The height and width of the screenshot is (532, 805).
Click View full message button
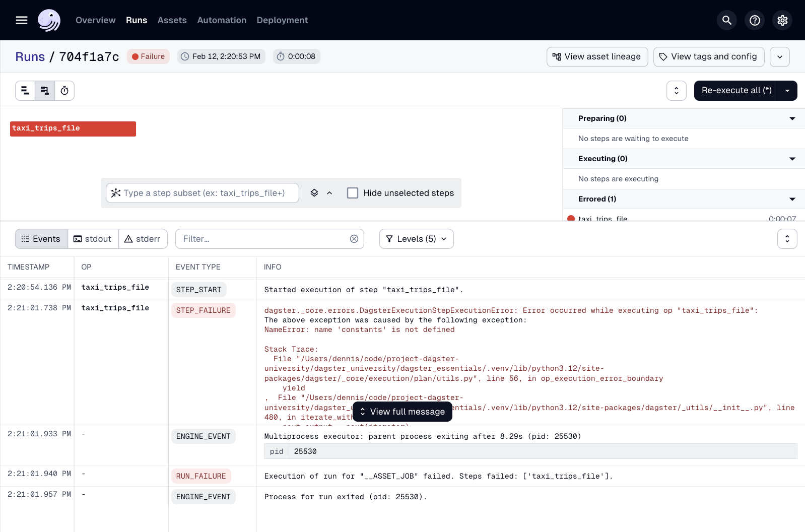click(402, 412)
